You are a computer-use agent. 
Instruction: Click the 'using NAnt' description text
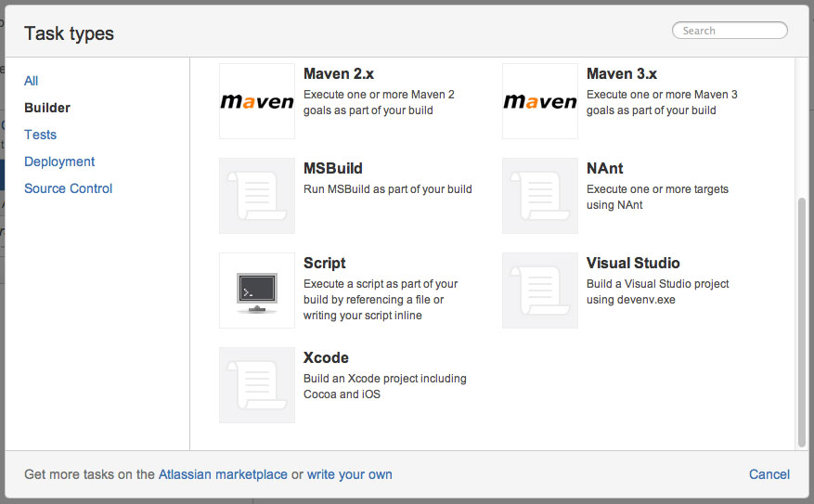click(614, 205)
